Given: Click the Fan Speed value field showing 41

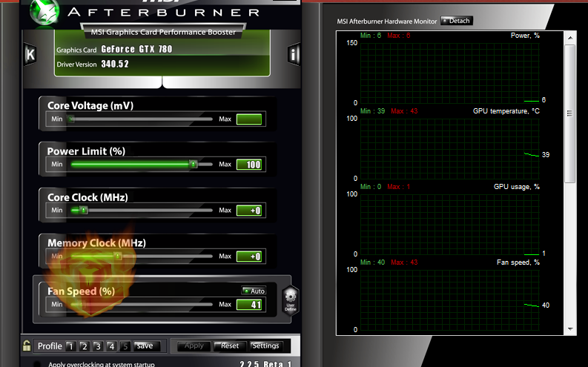Looking at the screenshot, I should tap(249, 305).
